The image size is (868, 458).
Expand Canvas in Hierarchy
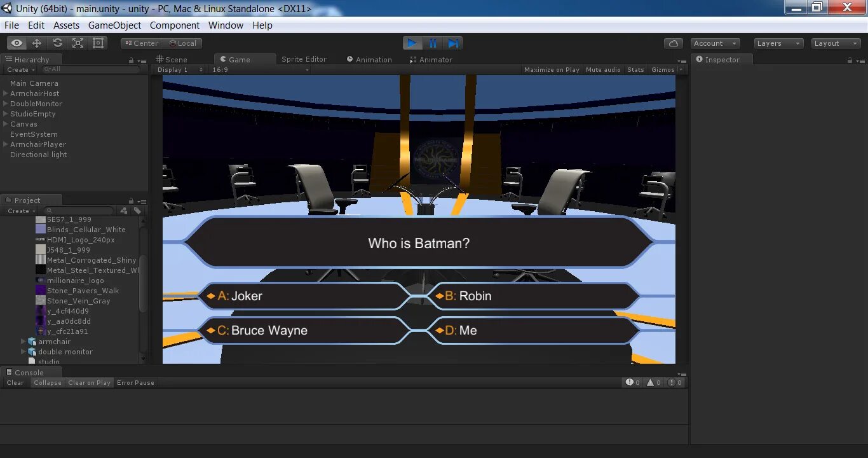tap(6, 124)
